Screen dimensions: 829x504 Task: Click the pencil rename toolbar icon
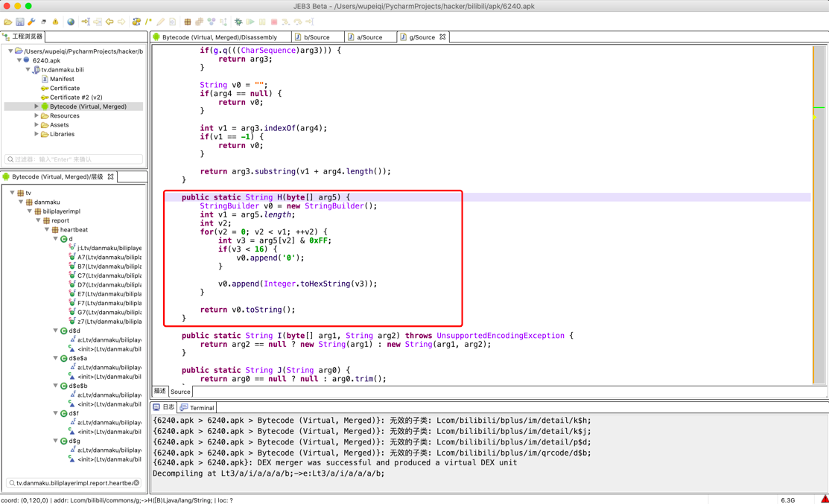[161, 22]
